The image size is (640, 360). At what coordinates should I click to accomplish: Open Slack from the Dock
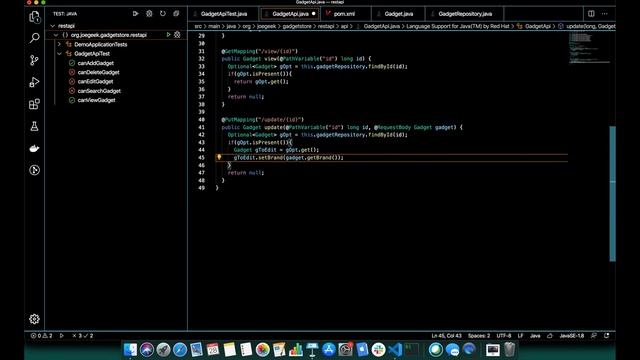tap(378, 349)
